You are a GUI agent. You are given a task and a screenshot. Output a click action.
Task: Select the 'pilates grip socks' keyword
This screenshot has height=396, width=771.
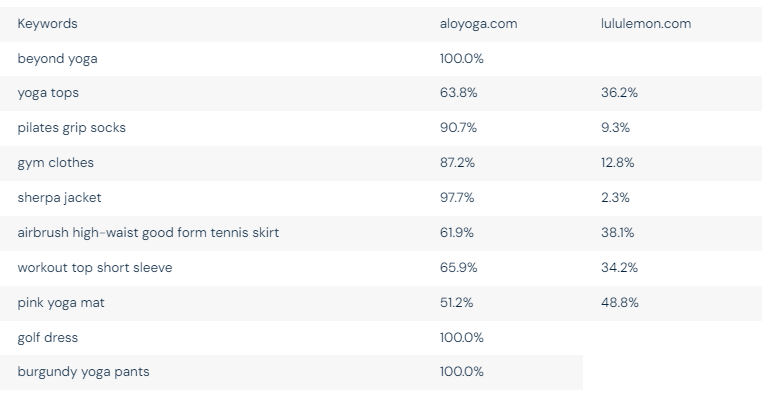coord(71,128)
